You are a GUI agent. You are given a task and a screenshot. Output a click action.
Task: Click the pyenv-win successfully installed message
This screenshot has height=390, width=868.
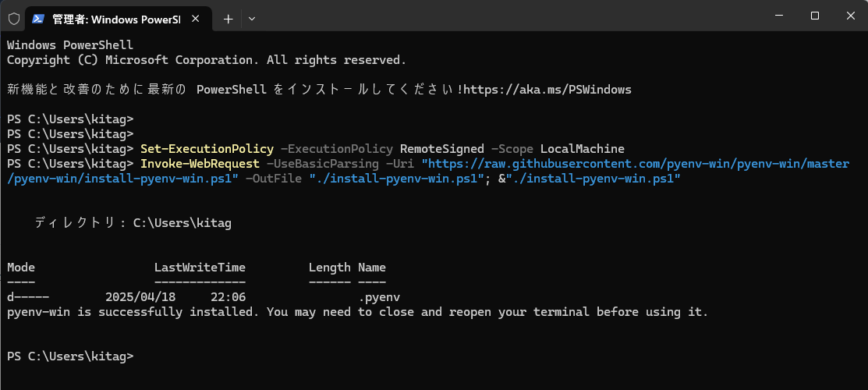(x=358, y=312)
